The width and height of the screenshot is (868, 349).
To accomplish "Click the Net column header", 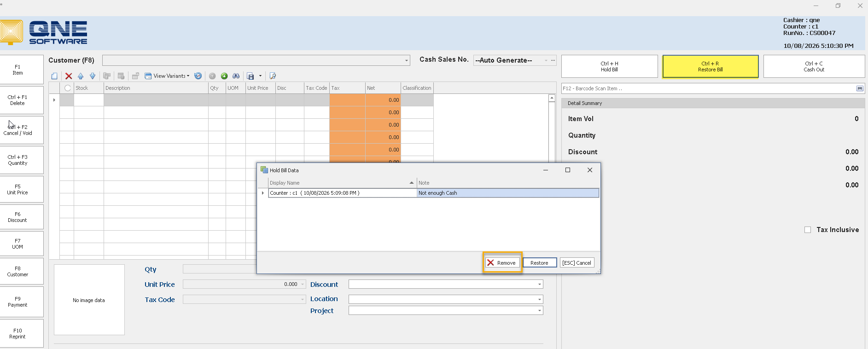I will [x=383, y=88].
